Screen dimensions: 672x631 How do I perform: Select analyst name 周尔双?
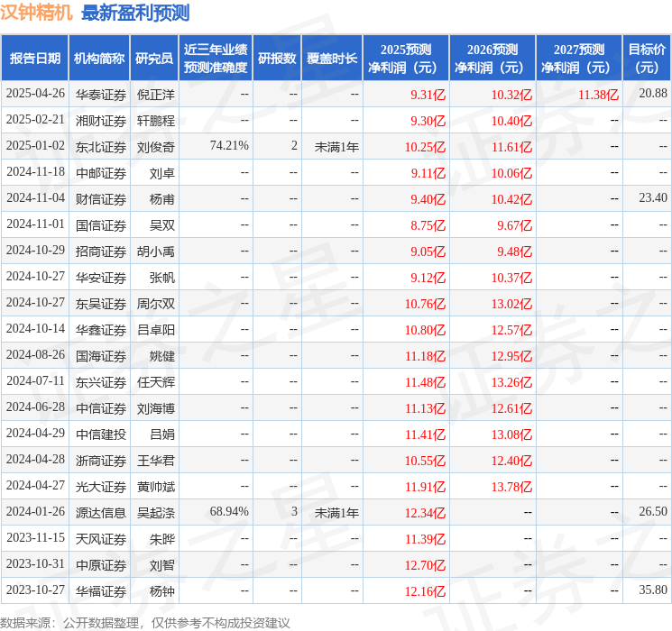(155, 304)
